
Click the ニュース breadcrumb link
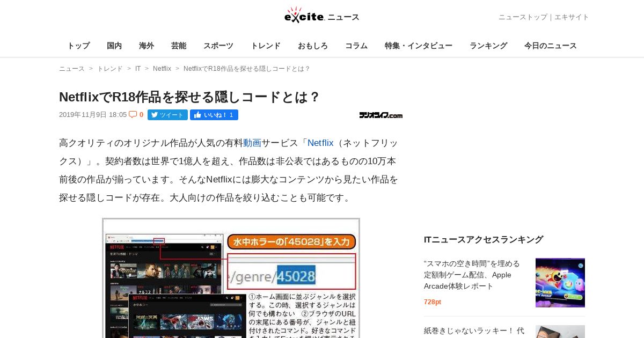click(72, 69)
